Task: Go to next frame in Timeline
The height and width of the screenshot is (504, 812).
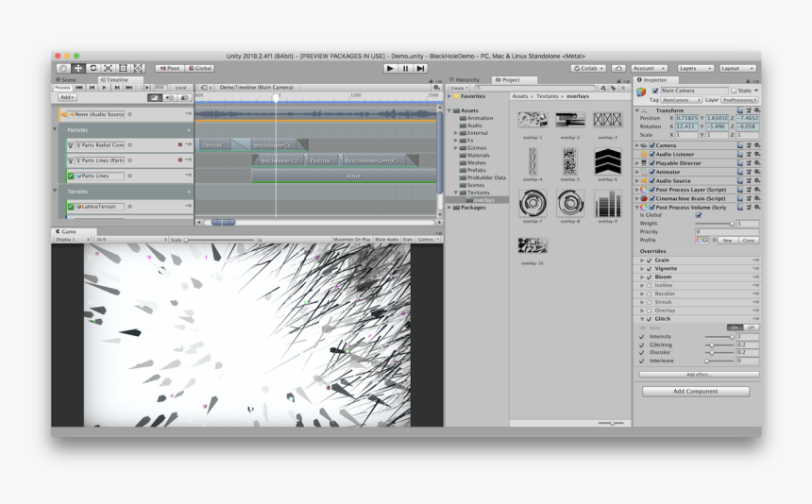Action: pos(117,88)
